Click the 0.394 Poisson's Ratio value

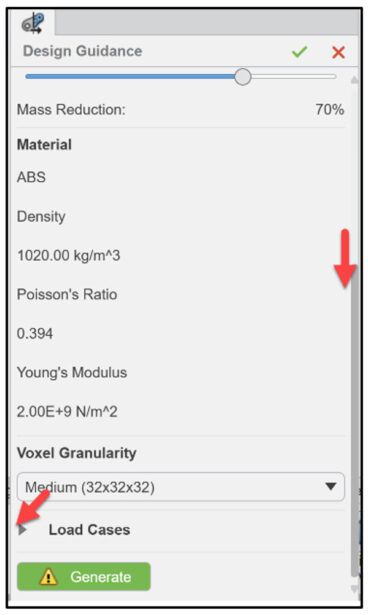(x=35, y=334)
